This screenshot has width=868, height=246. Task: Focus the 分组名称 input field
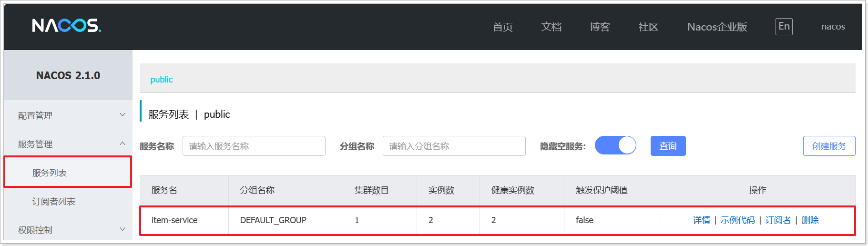point(454,146)
